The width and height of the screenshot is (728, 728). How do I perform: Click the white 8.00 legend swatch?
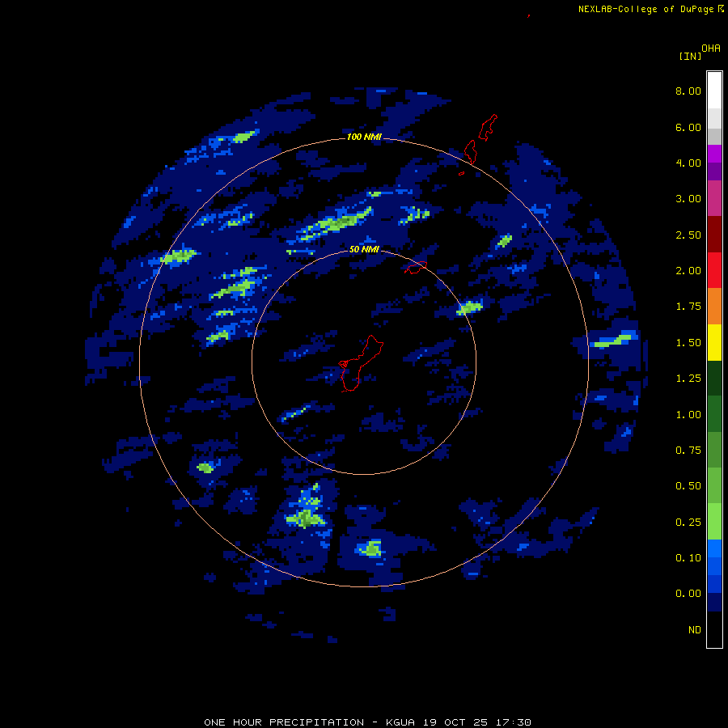click(714, 89)
